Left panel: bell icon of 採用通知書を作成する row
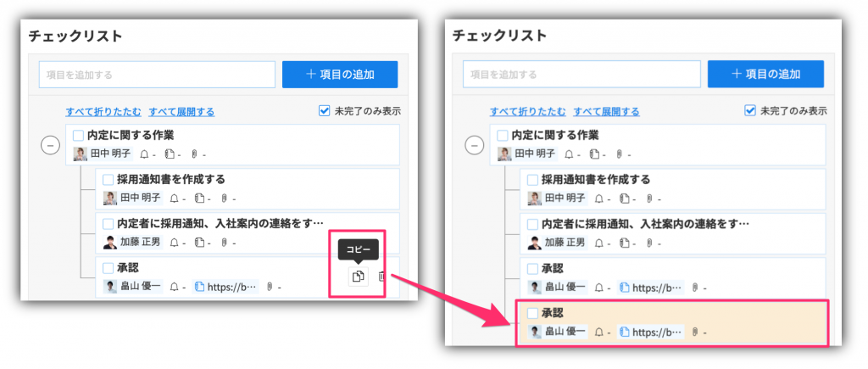 tap(175, 198)
